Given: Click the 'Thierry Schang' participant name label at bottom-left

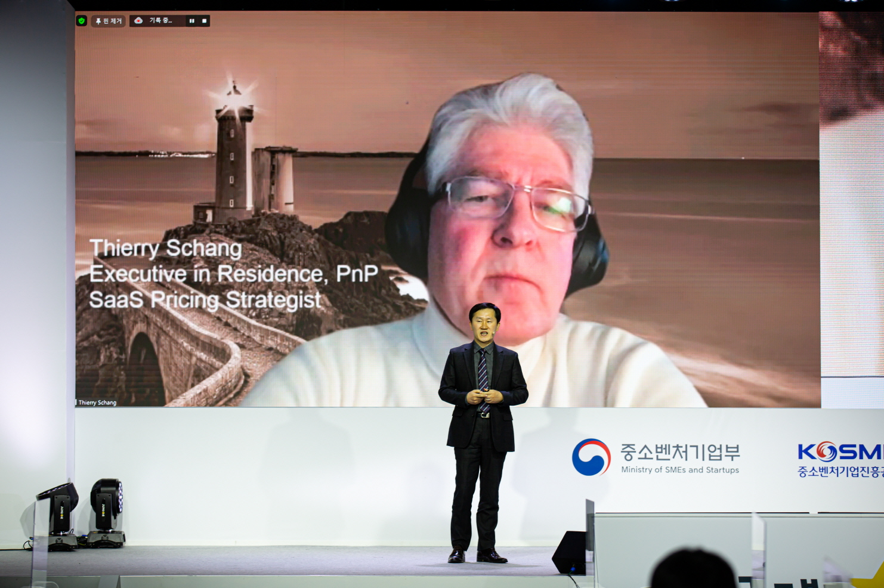Looking at the screenshot, I should pos(97,403).
